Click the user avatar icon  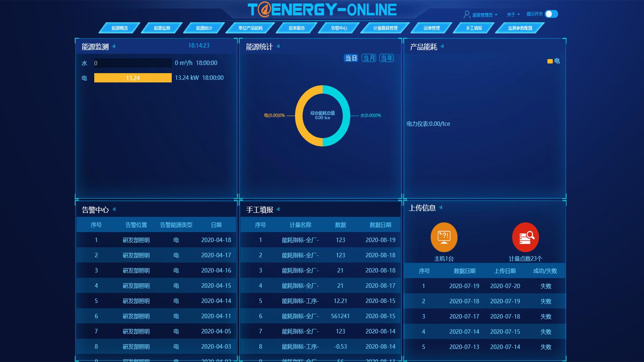pos(467,14)
